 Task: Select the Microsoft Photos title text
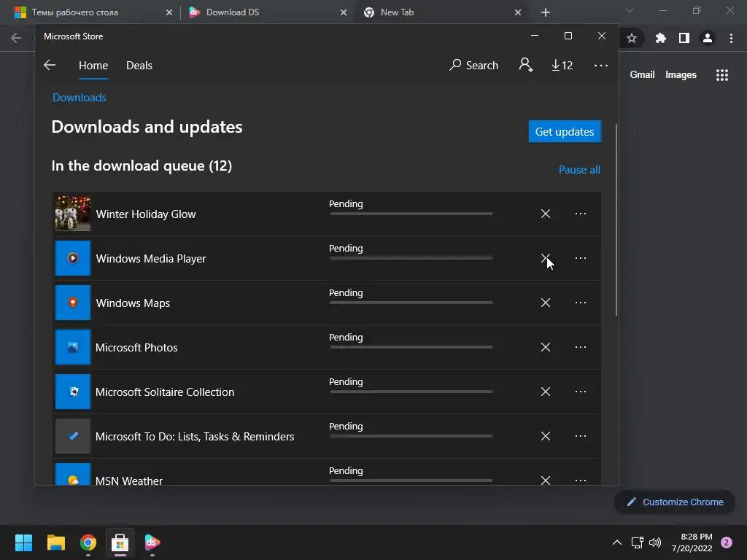tap(136, 348)
